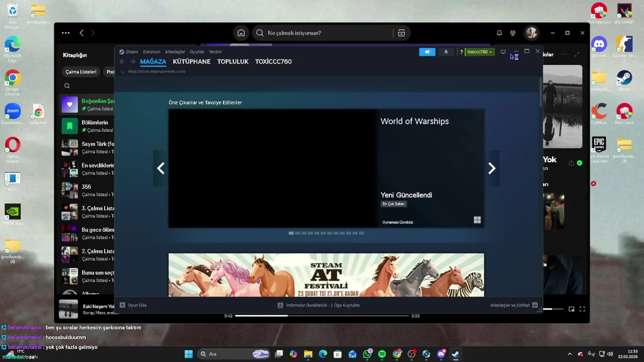This screenshot has height=362, width=644.
Task: Open the VALORANT desktop shortcut
Action: 624,14
